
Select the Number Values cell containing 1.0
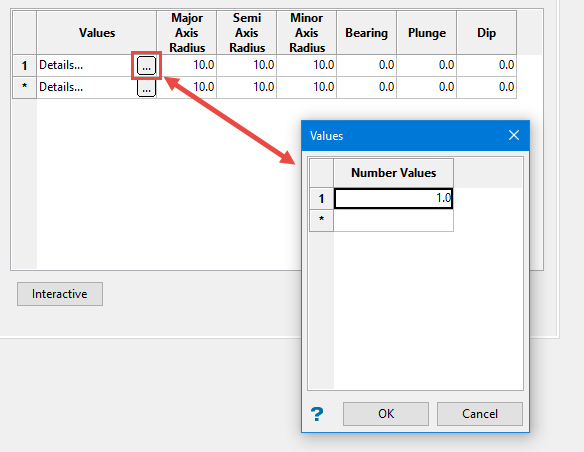(x=394, y=198)
